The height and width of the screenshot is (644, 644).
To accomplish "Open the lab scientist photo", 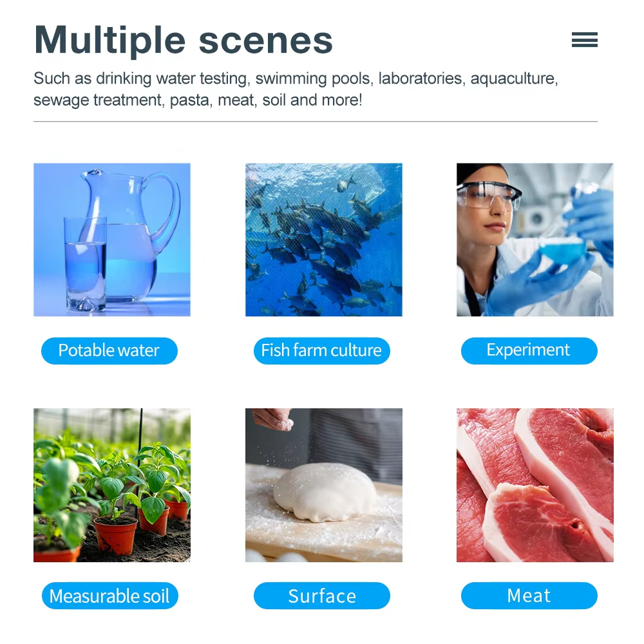I will (x=535, y=240).
